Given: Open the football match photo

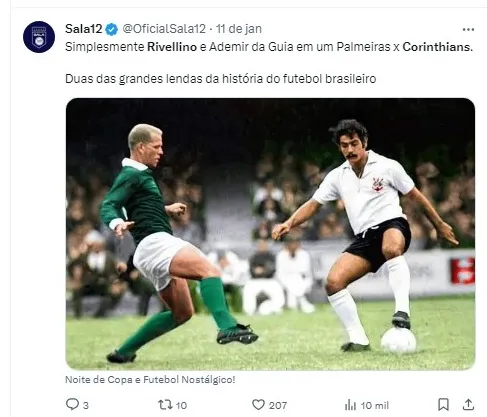Looking at the screenshot, I should tap(270, 234).
